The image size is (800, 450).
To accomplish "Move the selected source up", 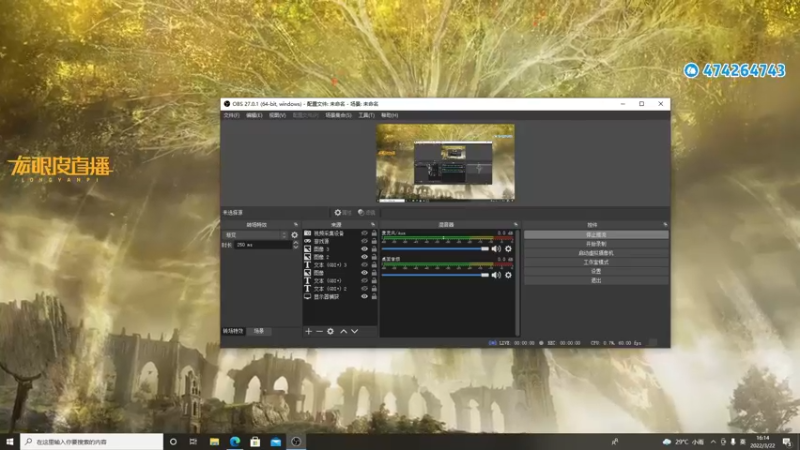I will tap(343, 331).
